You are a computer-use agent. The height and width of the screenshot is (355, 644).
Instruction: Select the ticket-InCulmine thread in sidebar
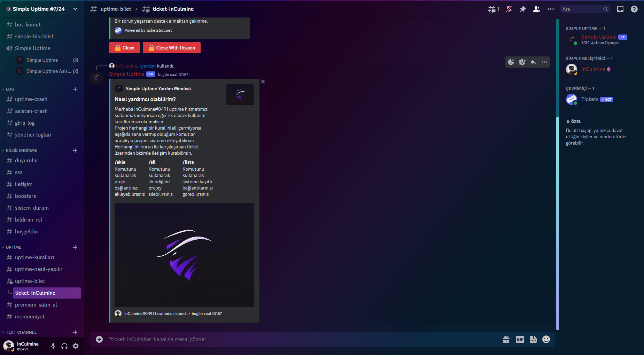pyautogui.click(x=47, y=293)
